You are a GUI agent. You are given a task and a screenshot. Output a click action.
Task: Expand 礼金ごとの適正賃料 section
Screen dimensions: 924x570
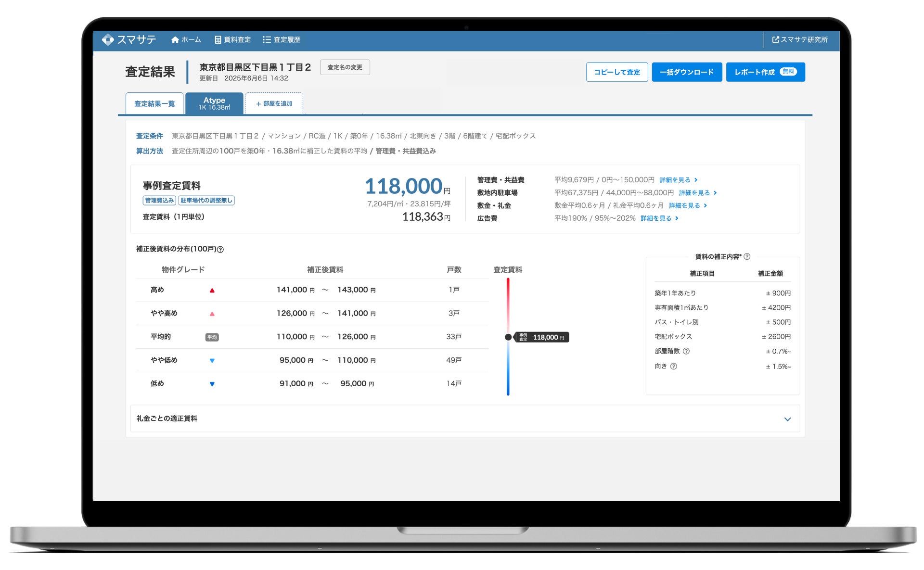point(787,419)
